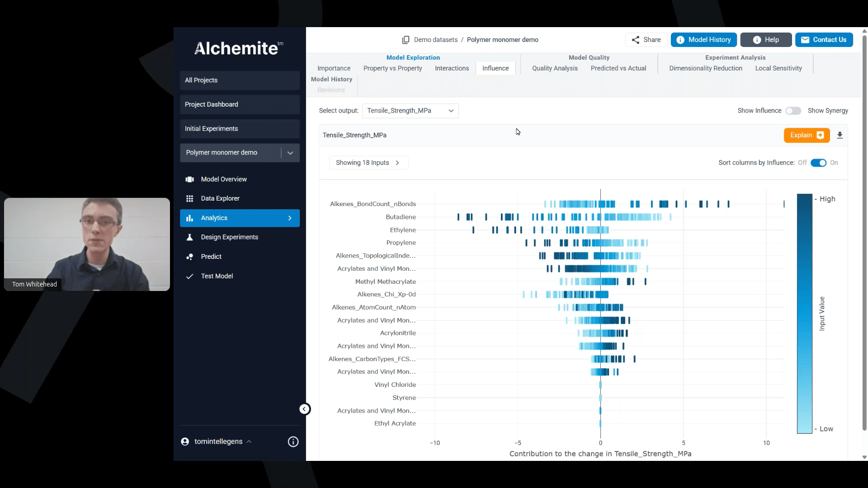
Task: Click the orange Explain button
Action: tap(806, 135)
